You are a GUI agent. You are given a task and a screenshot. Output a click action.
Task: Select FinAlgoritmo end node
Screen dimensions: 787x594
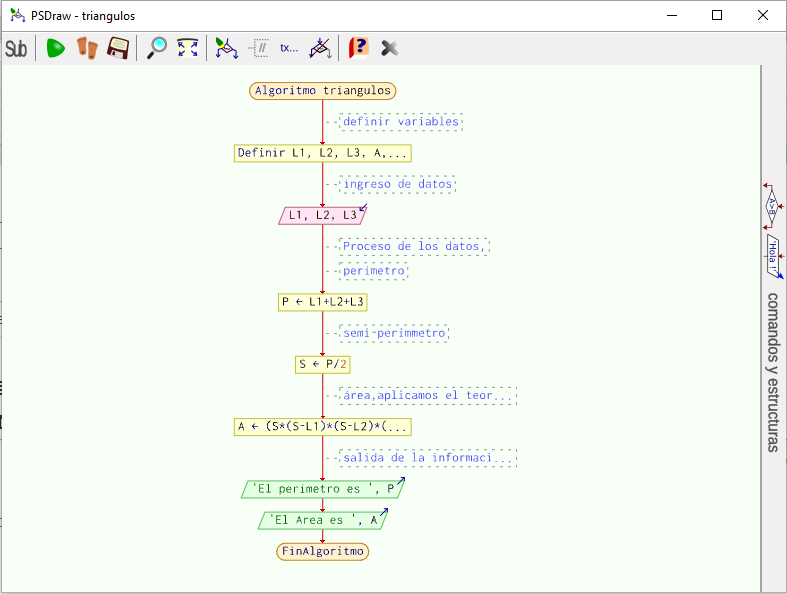[x=323, y=551]
